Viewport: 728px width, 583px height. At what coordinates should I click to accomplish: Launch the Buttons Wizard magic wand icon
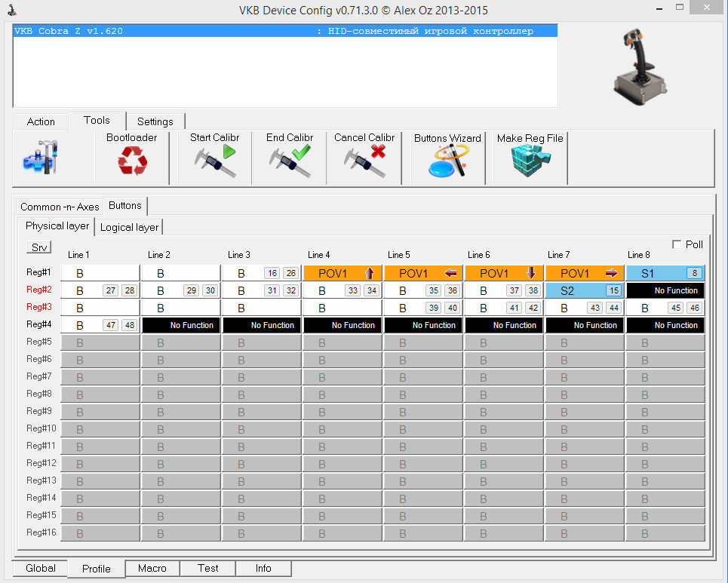click(x=448, y=161)
